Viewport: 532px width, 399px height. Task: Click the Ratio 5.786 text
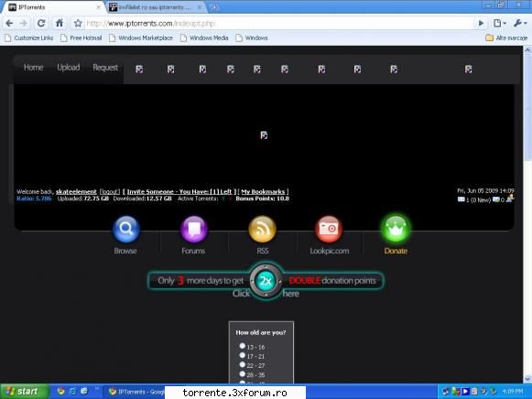tap(34, 199)
